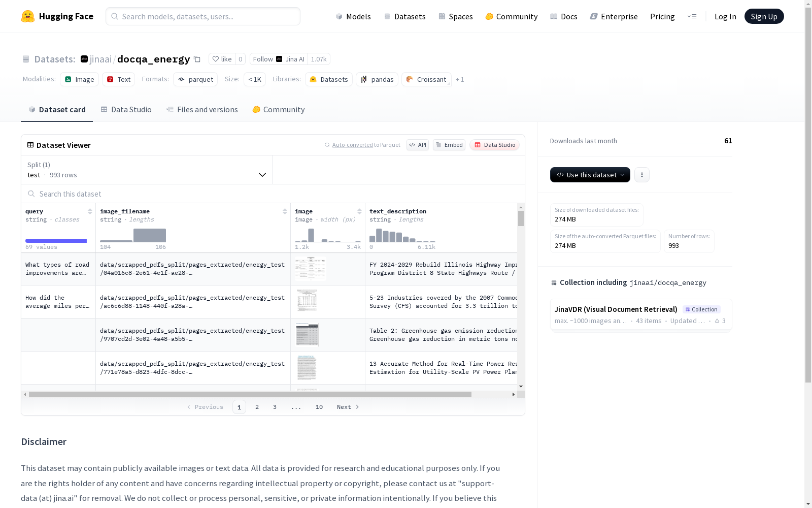Switch to the Data Studio tab
The width and height of the screenshot is (812, 508).
pos(126,110)
